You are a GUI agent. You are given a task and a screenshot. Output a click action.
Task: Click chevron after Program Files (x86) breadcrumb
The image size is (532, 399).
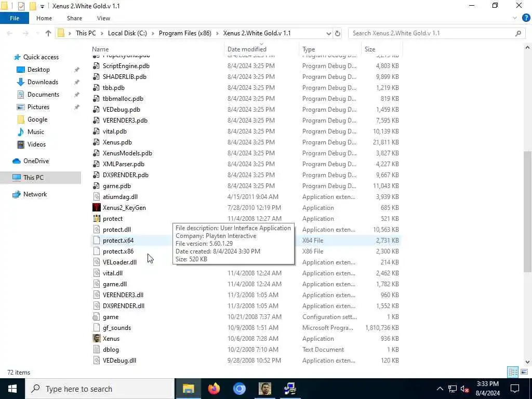(x=217, y=33)
